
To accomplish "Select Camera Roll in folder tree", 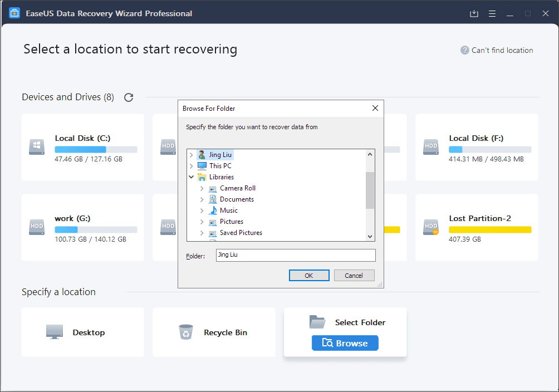I will click(x=238, y=188).
